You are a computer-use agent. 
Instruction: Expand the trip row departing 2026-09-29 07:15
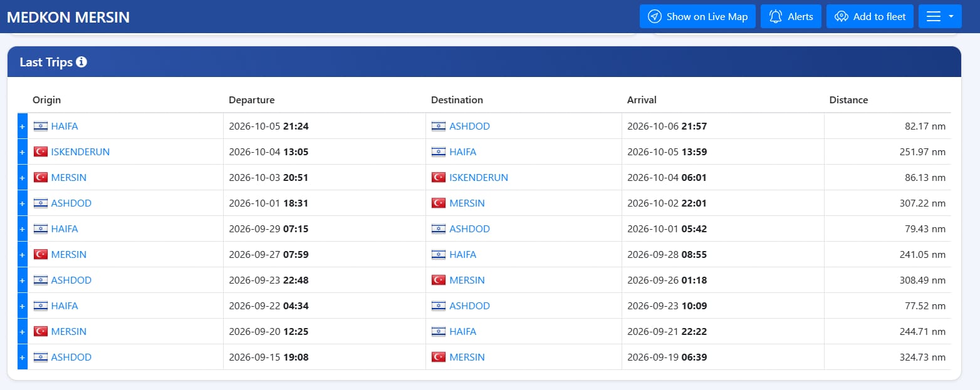click(23, 229)
